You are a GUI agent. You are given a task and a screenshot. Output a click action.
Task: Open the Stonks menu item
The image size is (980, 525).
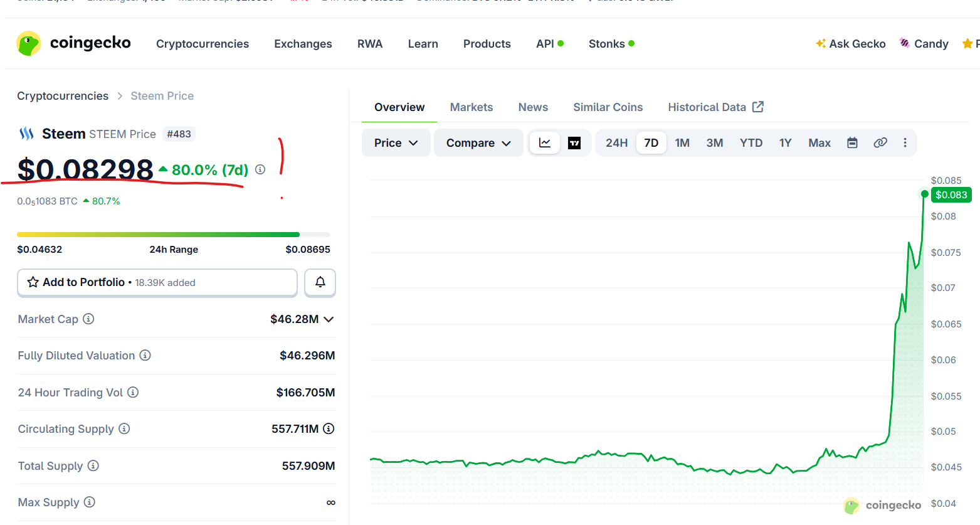(x=611, y=44)
